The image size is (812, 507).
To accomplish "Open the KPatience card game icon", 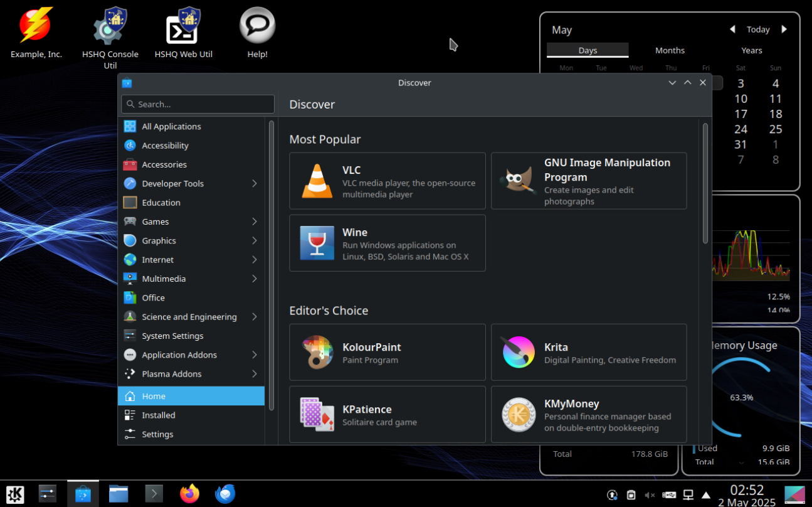I will click(x=317, y=414).
